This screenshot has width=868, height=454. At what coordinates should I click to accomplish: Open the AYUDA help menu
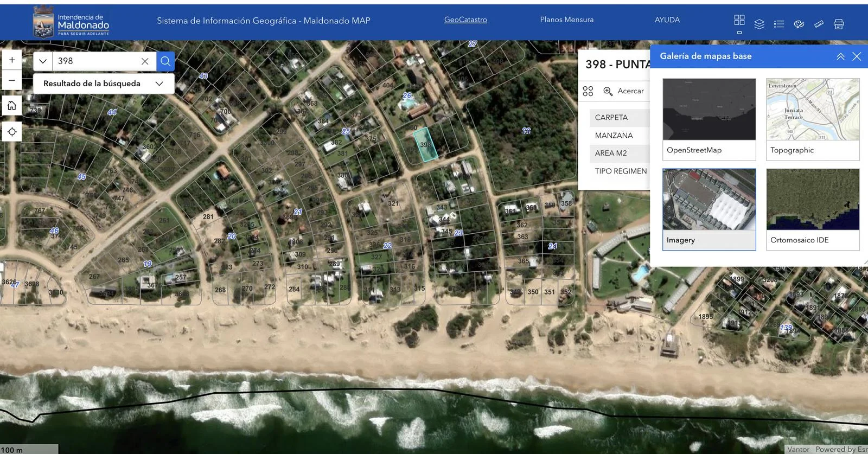tap(667, 20)
